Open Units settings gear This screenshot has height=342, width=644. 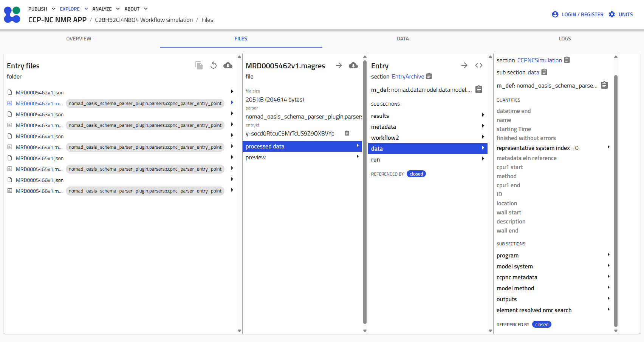pos(612,14)
